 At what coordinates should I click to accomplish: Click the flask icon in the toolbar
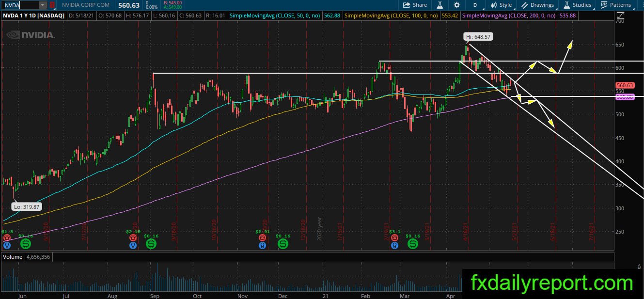[440, 5]
